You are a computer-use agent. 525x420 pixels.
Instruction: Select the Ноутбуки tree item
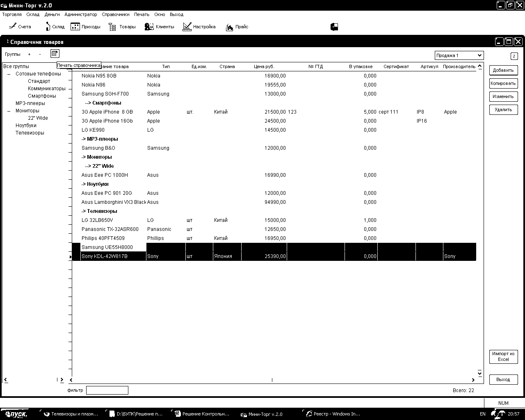coord(26,126)
